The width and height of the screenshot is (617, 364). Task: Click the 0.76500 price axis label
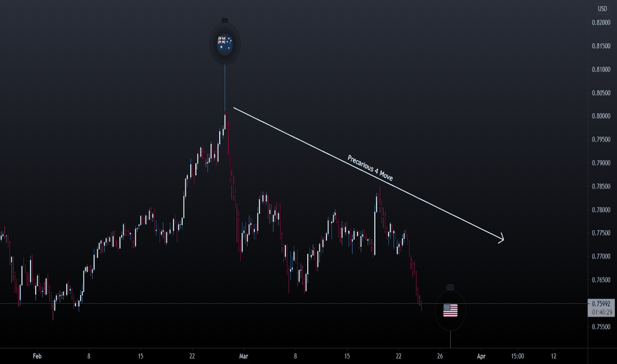point(601,280)
